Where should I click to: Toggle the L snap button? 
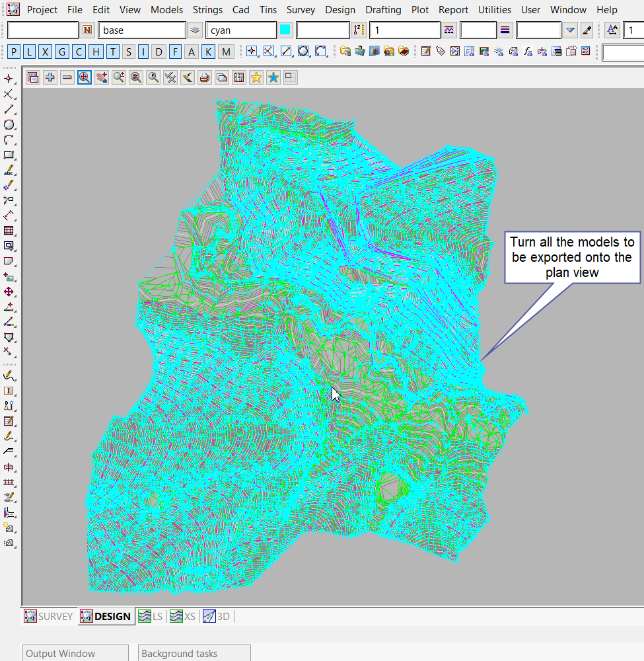click(x=28, y=52)
